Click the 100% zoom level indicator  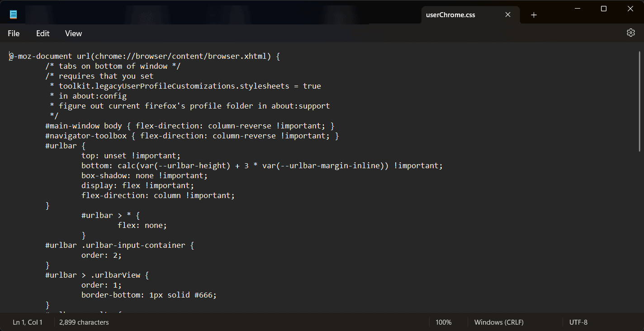(x=443, y=322)
